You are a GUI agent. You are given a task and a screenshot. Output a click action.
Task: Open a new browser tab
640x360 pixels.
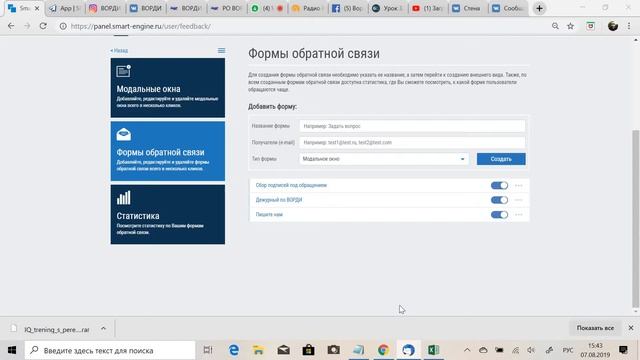539,8
